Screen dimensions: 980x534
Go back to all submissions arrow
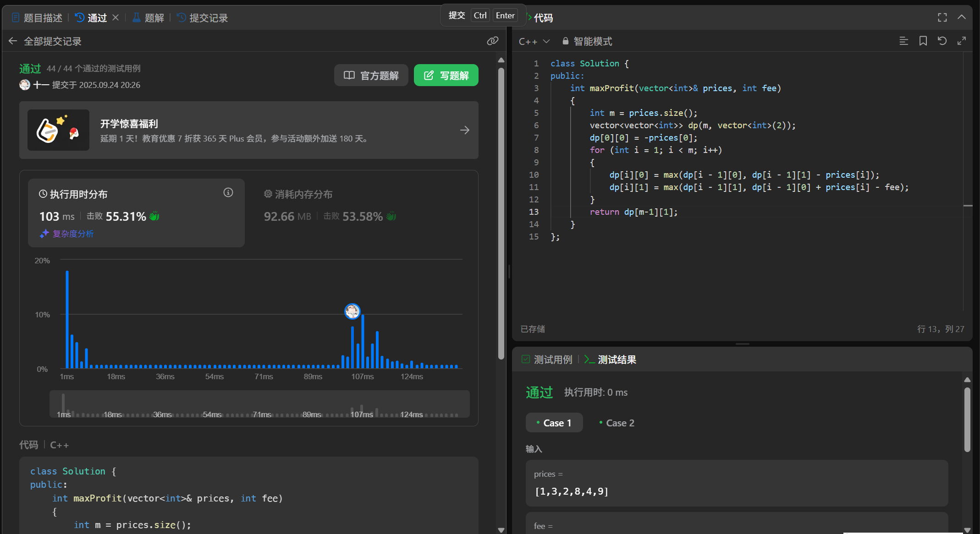[13, 41]
